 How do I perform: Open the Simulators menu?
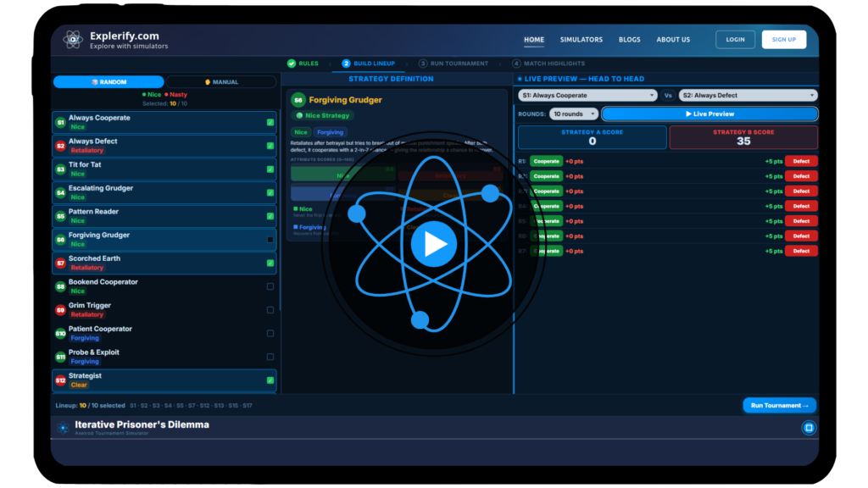[x=581, y=40]
